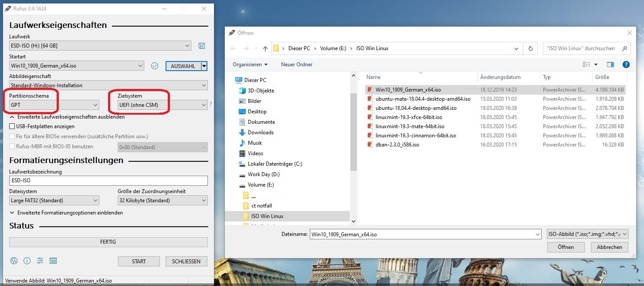
Task: Select Downloads in the navigation tree
Action: pyautogui.click(x=256, y=133)
